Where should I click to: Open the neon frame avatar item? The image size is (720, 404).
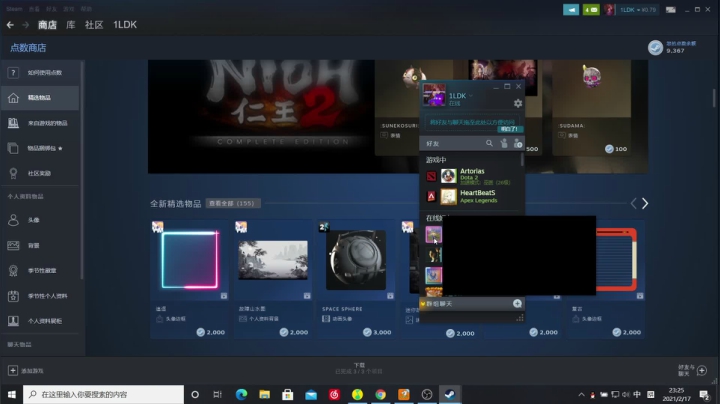tap(190, 279)
